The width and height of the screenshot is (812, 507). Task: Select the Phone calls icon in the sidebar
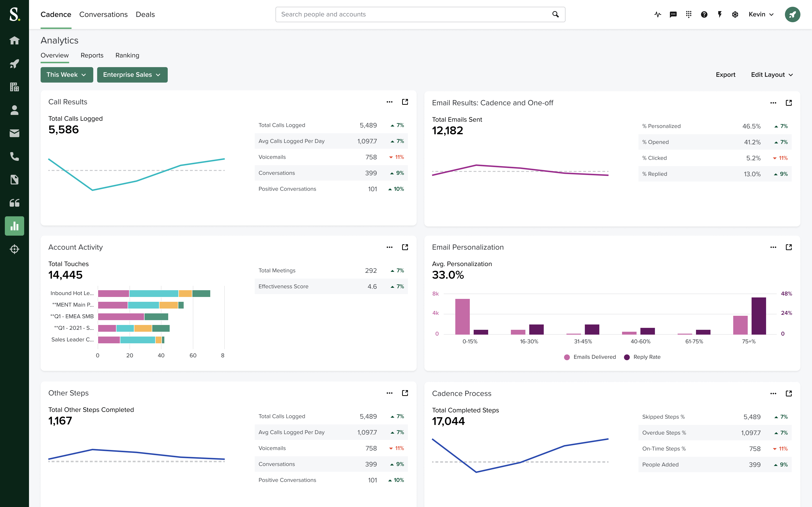[x=14, y=156]
